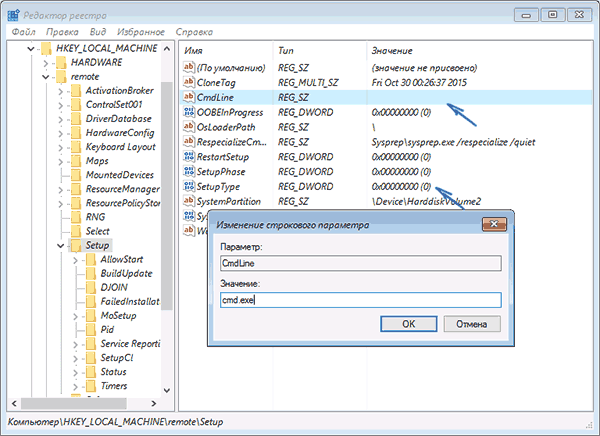This screenshot has height=436, width=600.
Task: Click the tree panel vertical scrollbar
Action: (x=166, y=200)
